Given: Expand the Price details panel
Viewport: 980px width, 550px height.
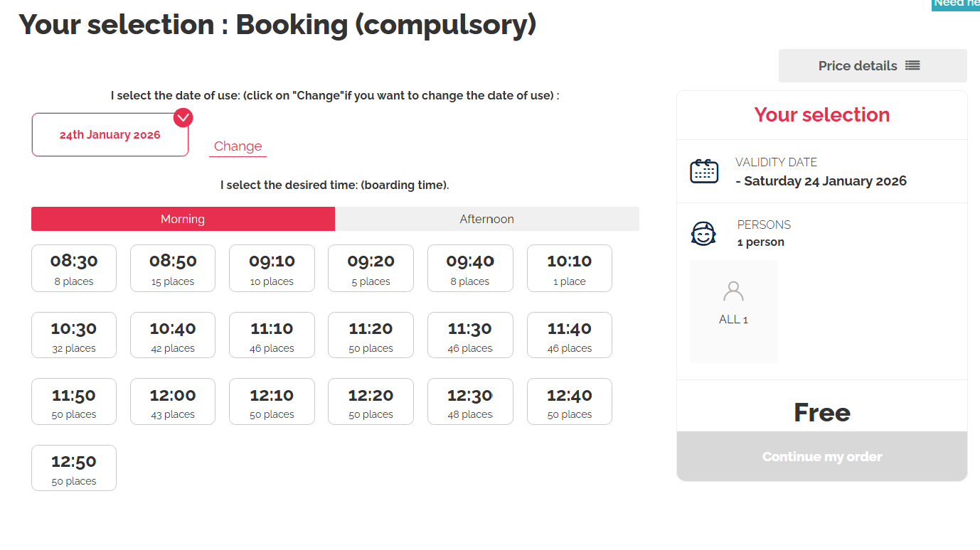Looking at the screenshot, I should click(x=872, y=65).
